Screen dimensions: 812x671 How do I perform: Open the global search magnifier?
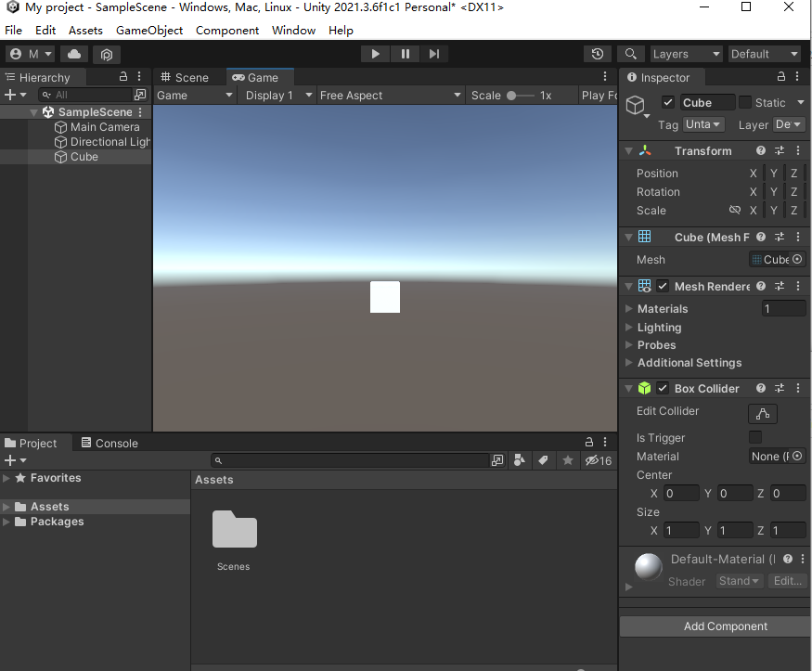tap(631, 54)
